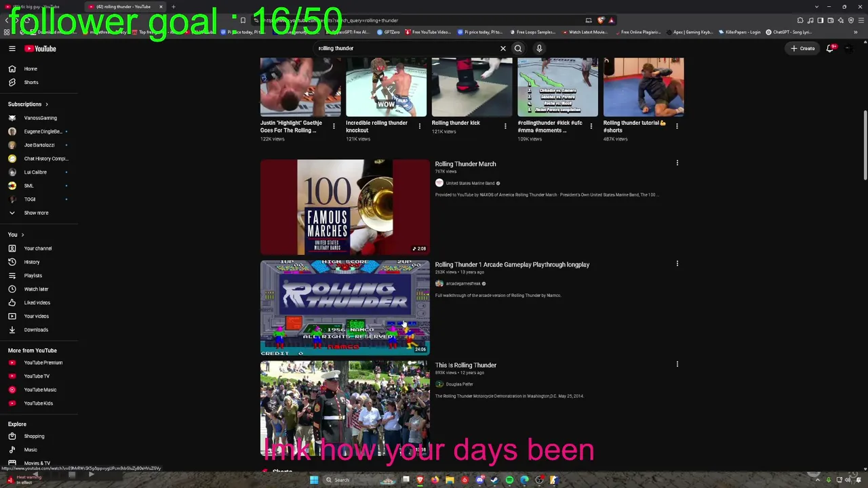Open the Rolling thunder tutorial short thumbnail

tap(644, 87)
